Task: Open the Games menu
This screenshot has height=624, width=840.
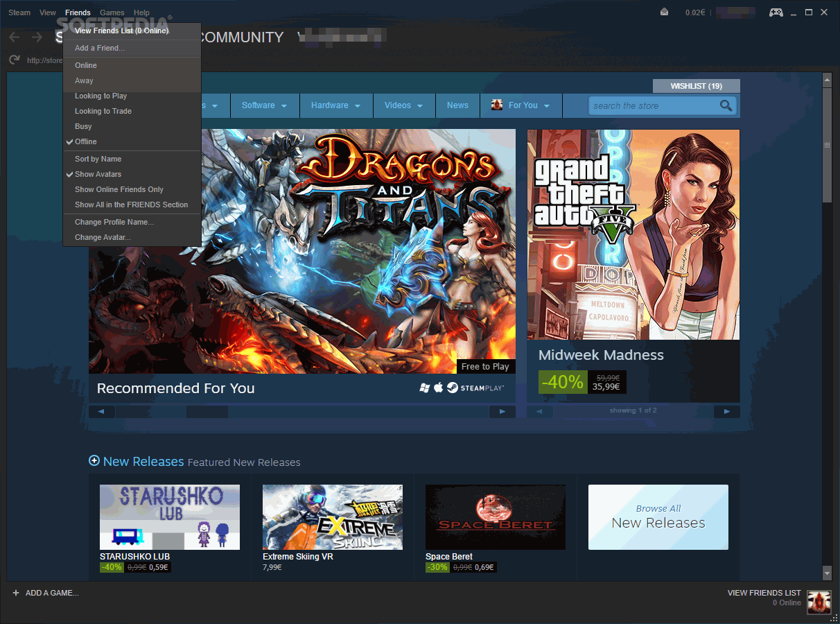Action: [x=112, y=12]
